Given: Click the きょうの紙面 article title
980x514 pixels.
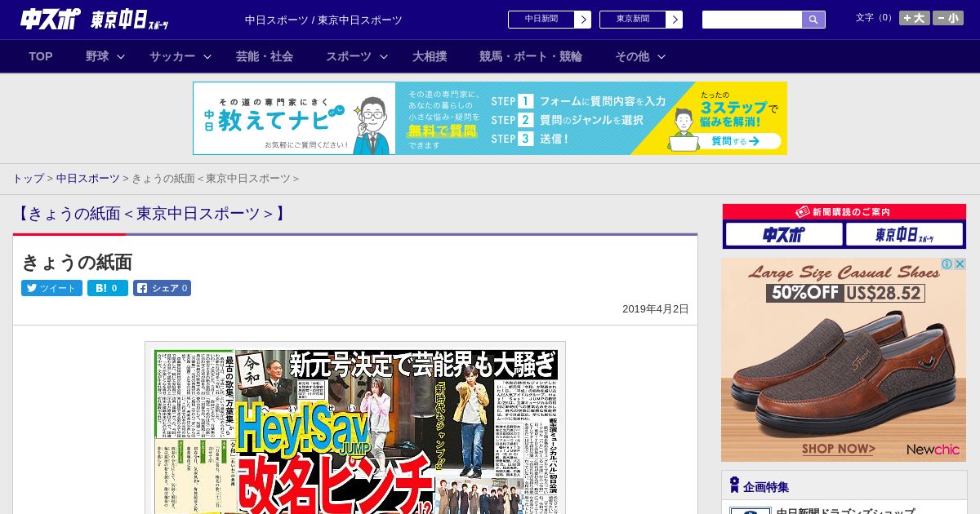Looking at the screenshot, I should pyautogui.click(x=77, y=262).
